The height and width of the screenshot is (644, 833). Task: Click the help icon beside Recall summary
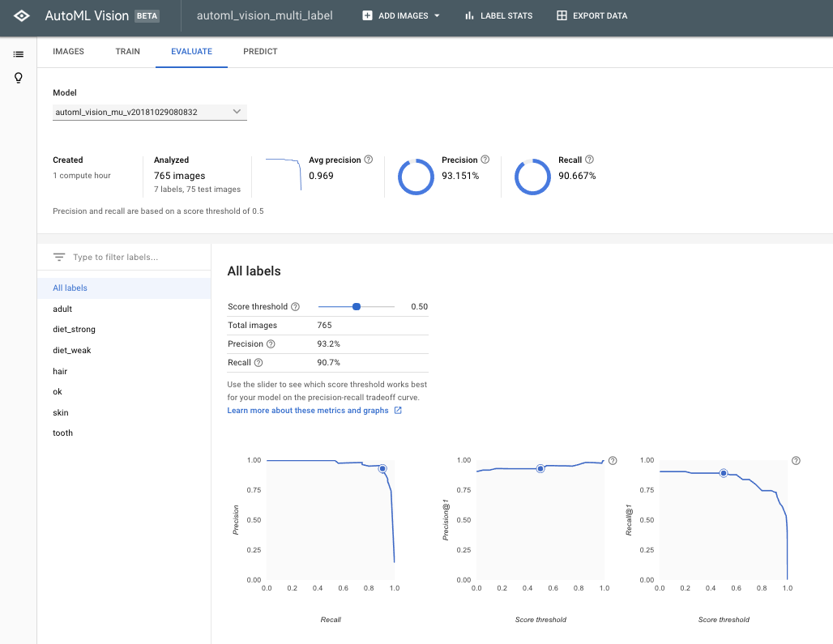point(589,160)
